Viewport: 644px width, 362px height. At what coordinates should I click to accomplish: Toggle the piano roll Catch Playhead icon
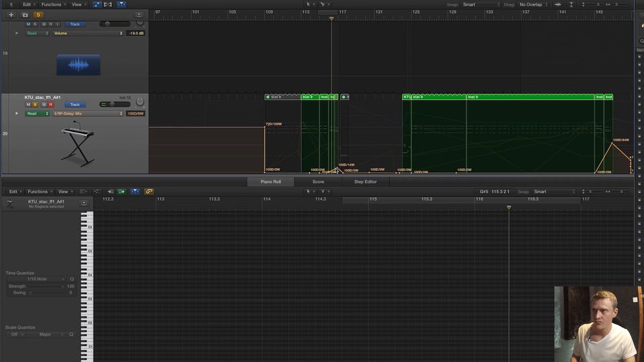tap(135, 192)
